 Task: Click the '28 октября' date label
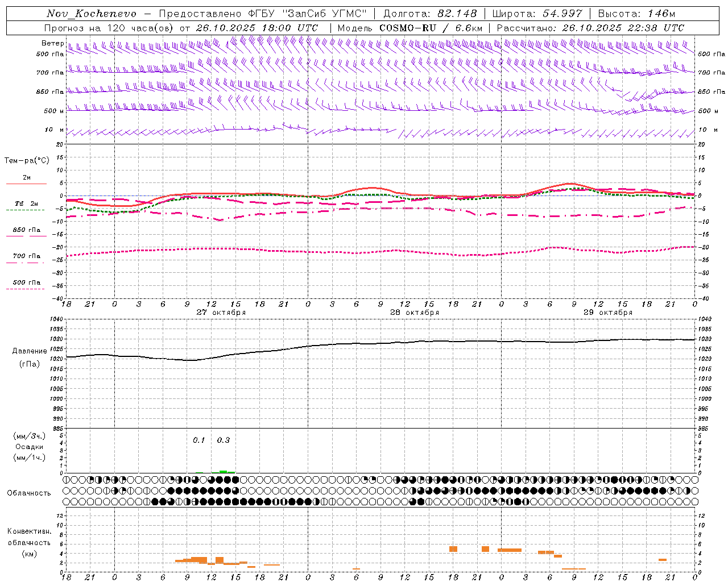click(x=415, y=313)
